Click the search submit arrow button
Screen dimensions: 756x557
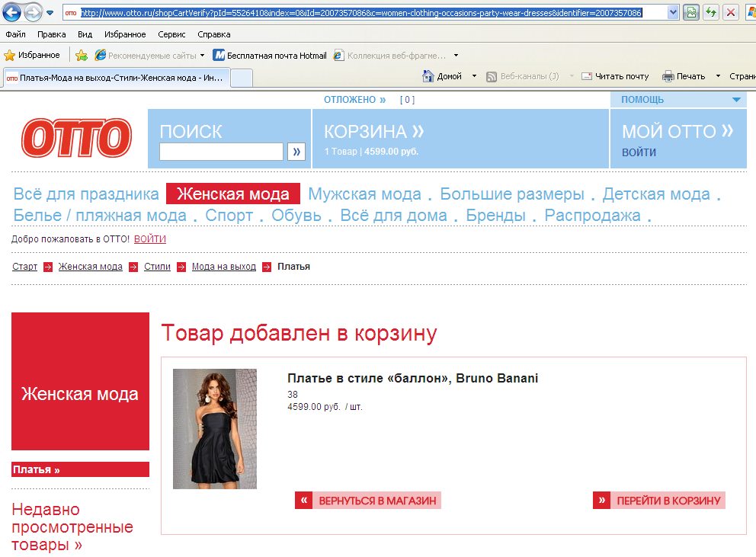coord(296,152)
